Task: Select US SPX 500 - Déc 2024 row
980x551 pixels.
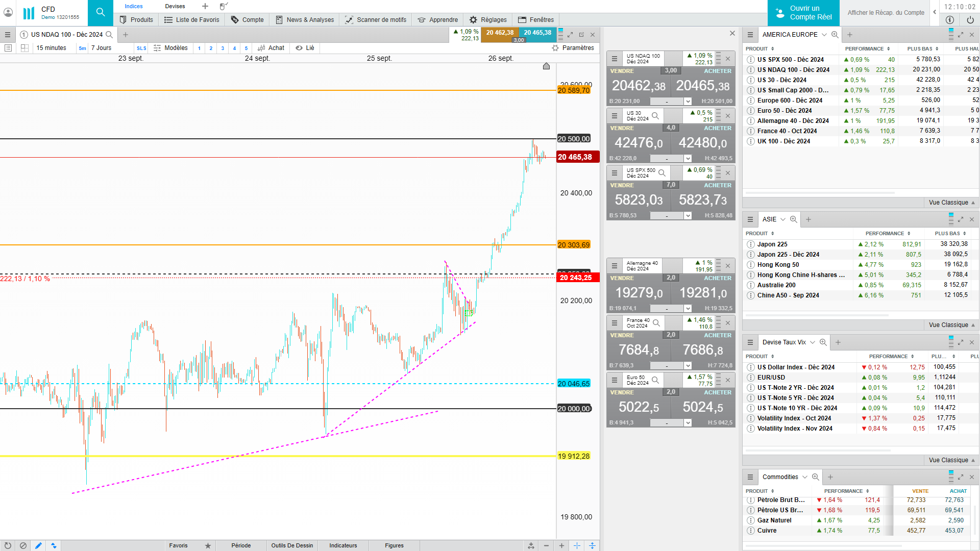Action: click(x=790, y=60)
